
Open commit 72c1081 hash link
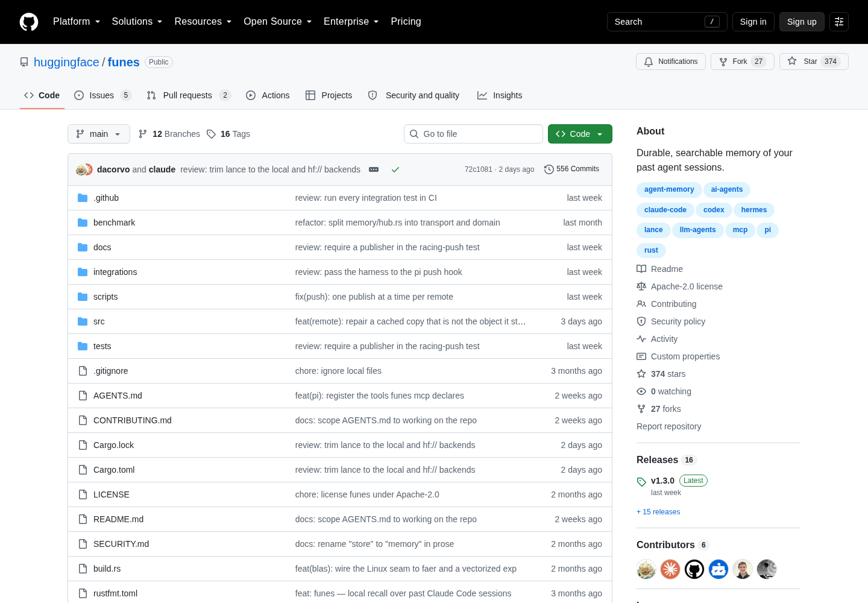(479, 169)
